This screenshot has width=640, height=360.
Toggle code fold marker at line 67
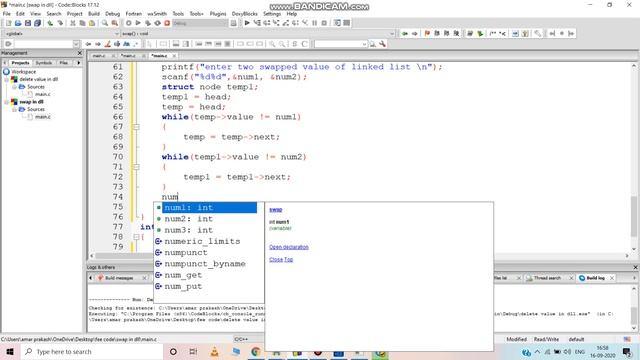coord(136,127)
